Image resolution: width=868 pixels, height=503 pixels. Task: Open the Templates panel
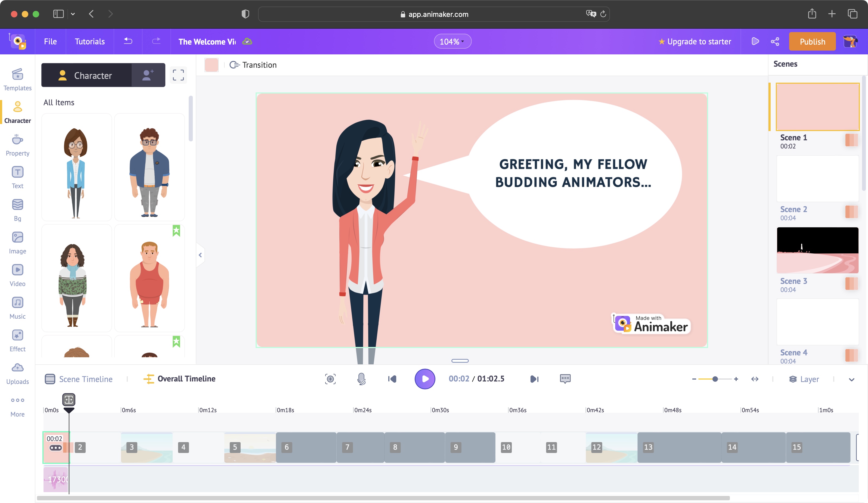17,80
